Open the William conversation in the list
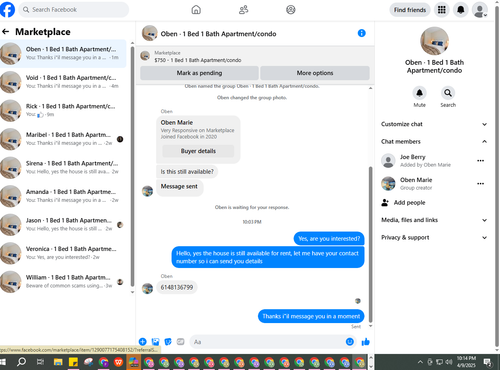 [x=63, y=281]
